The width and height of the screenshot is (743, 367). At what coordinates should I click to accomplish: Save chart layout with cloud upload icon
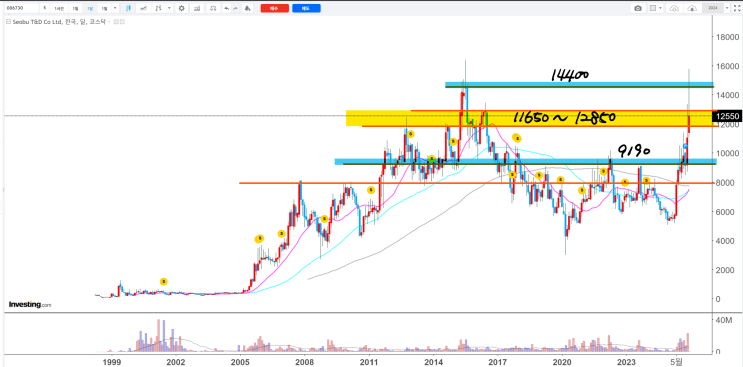click(x=674, y=8)
